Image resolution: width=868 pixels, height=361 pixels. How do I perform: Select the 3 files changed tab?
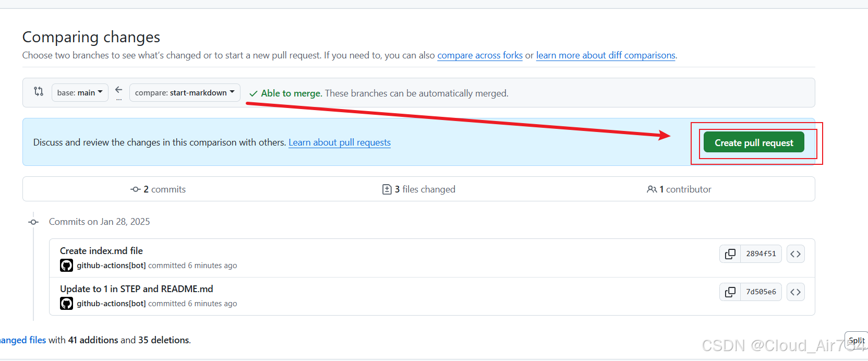tap(419, 189)
